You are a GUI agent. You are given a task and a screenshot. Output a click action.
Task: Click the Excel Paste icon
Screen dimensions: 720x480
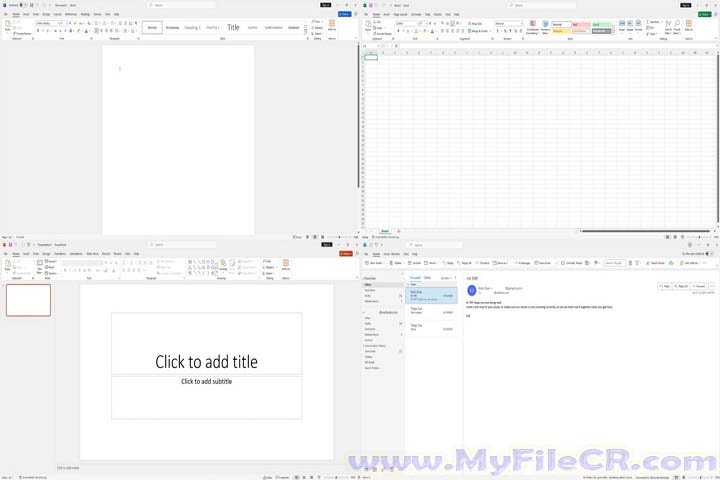pos(368,26)
